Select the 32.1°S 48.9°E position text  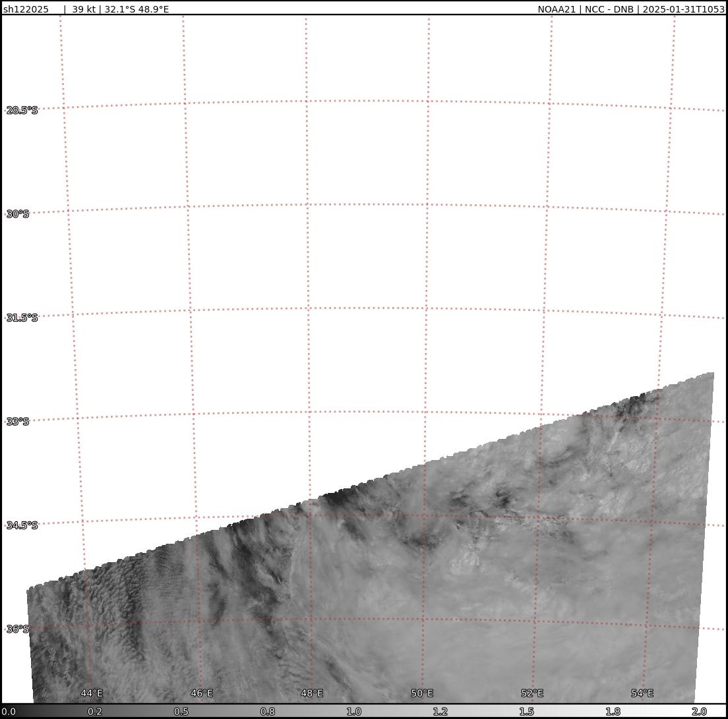[136, 9]
